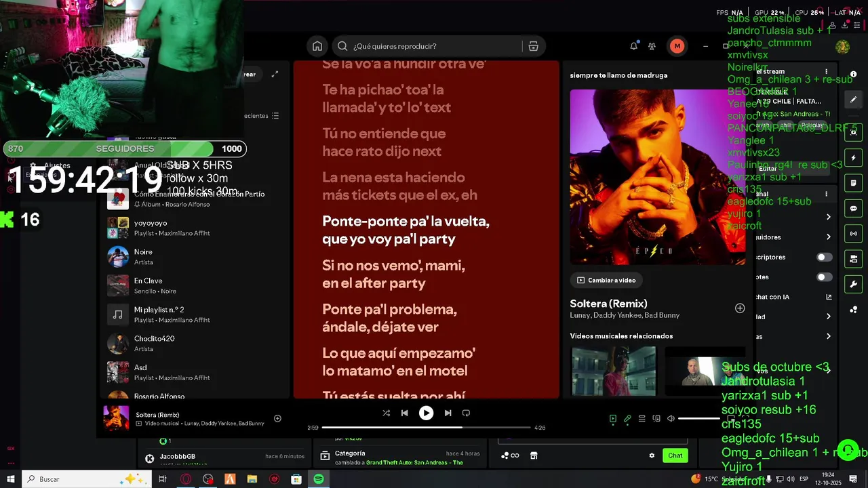Expand the followers chat setting chevron
Image resolution: width=868 pixels, height=488 pixels.
click(x=828, y=237)
